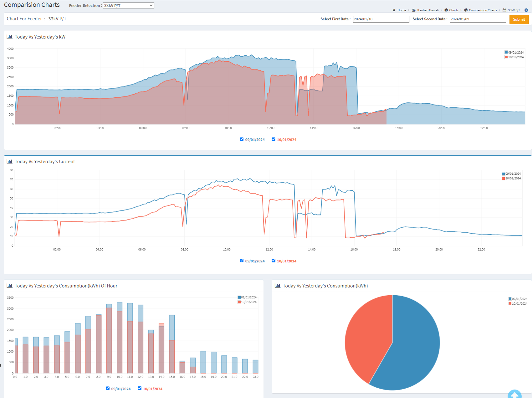Uncheck 10/01/2024 series below the kW chart
Viewport: 532px width, 398px height.
click(274, 139)
